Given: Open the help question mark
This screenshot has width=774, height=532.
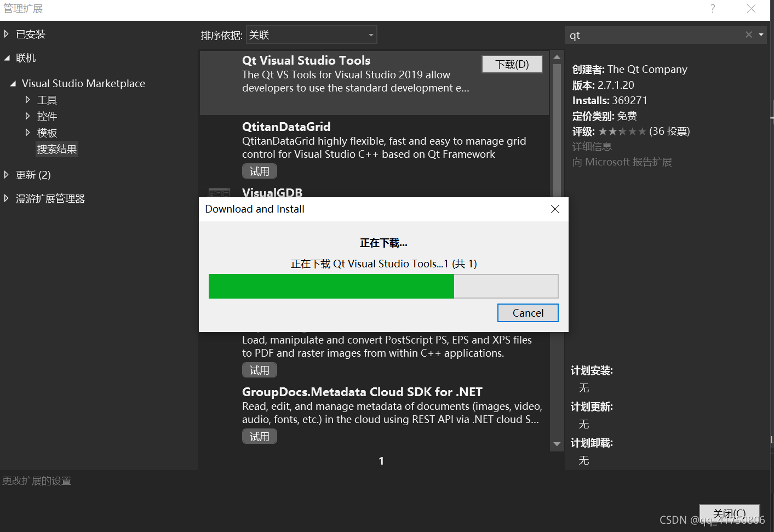Looking at the screenshot, I should [x=713, y=9].
